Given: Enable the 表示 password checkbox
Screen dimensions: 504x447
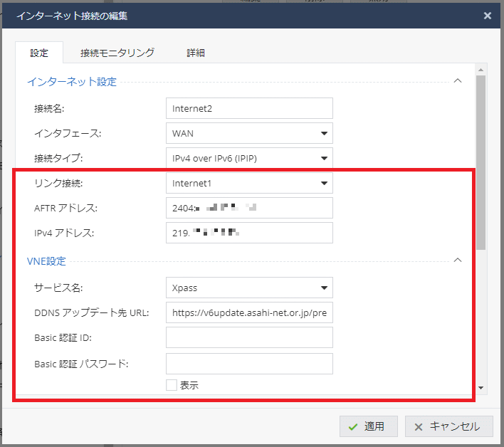Looking at the screenshot, I should 171,385.
